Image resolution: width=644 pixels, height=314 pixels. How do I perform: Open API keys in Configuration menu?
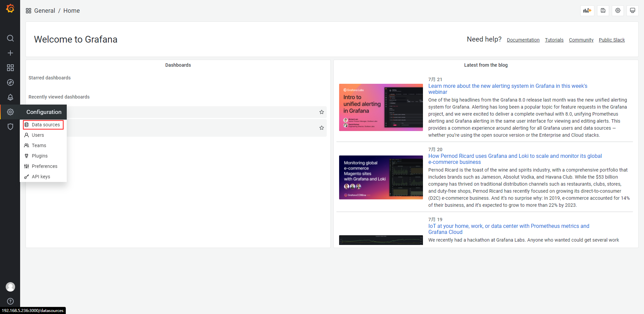tap(43, 177)
